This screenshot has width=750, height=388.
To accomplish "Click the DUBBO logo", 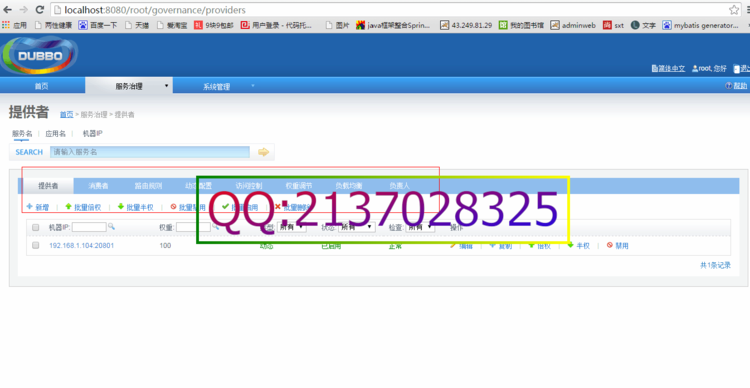I will point(39,55).
